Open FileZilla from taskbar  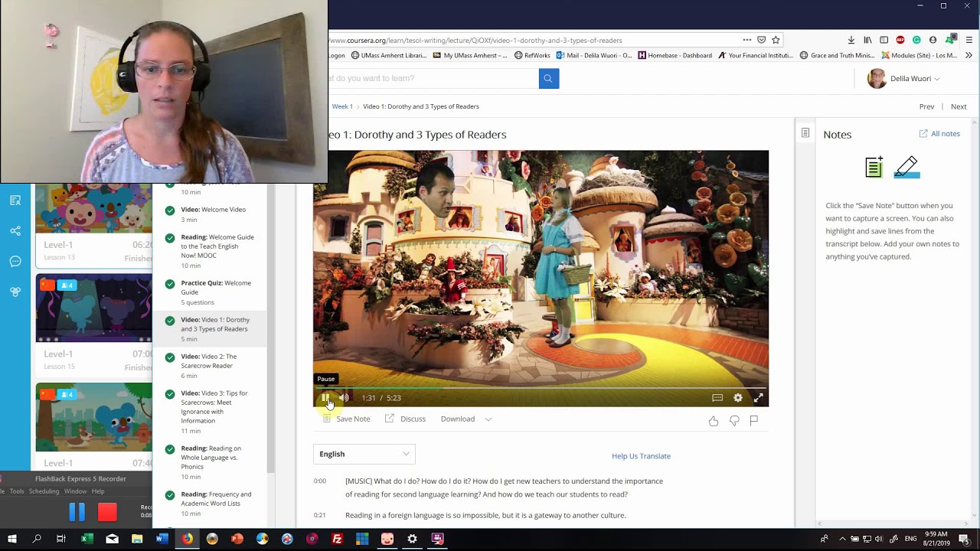pyautogui.click(x=337, y=539)
